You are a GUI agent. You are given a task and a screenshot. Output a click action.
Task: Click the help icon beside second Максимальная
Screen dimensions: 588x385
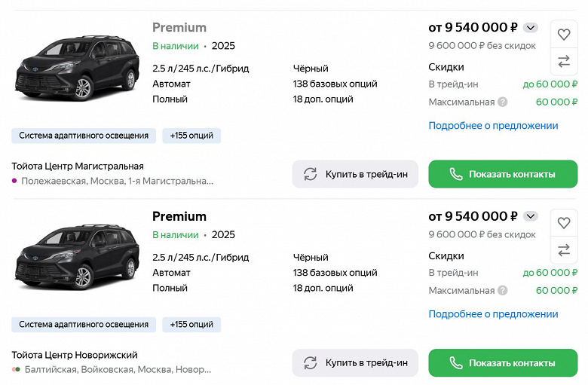(502, 290)
